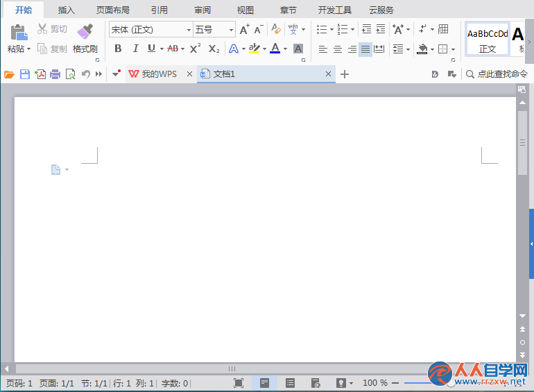
Task: Open the 视图 (View) tab
Action: [246, 10]
